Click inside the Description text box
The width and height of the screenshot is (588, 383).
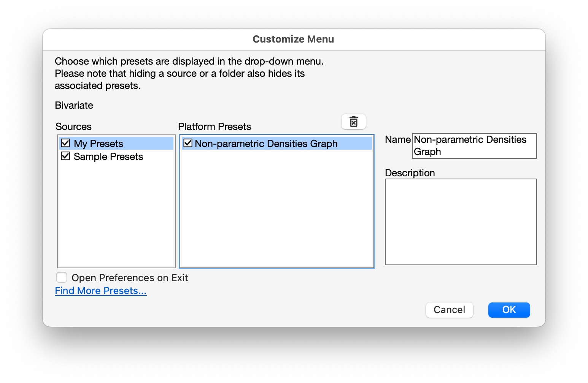pos(461,222)
